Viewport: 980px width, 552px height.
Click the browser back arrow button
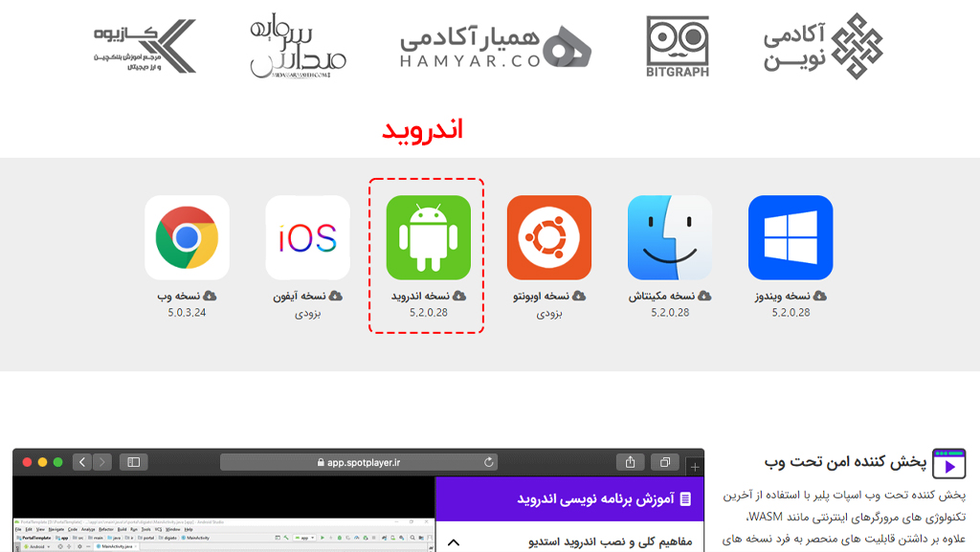pos(82,462)
